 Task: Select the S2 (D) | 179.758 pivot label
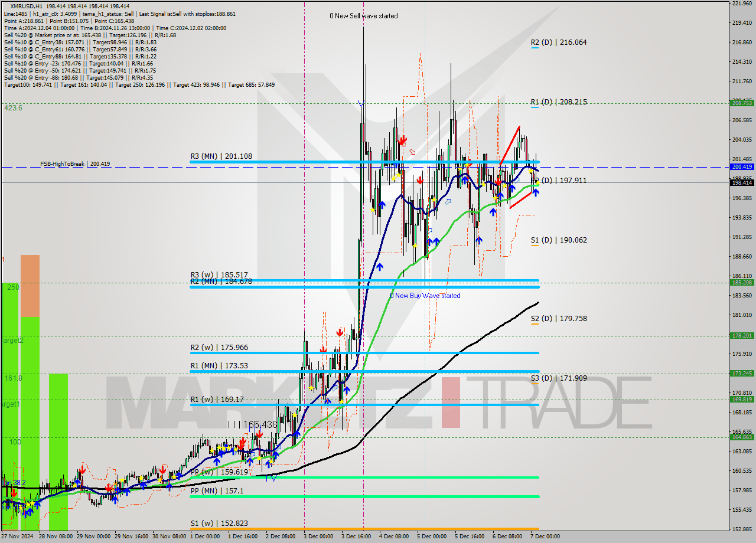(559, 319)
